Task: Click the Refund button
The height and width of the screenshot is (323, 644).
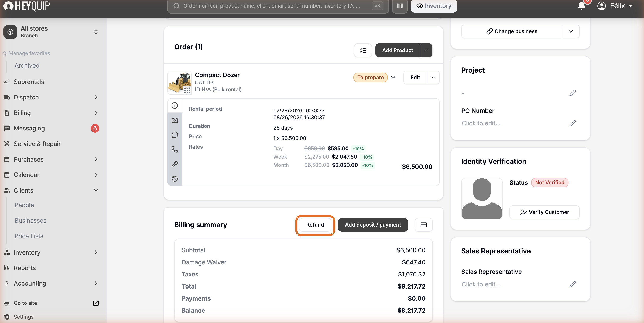Action: [315, 225]
